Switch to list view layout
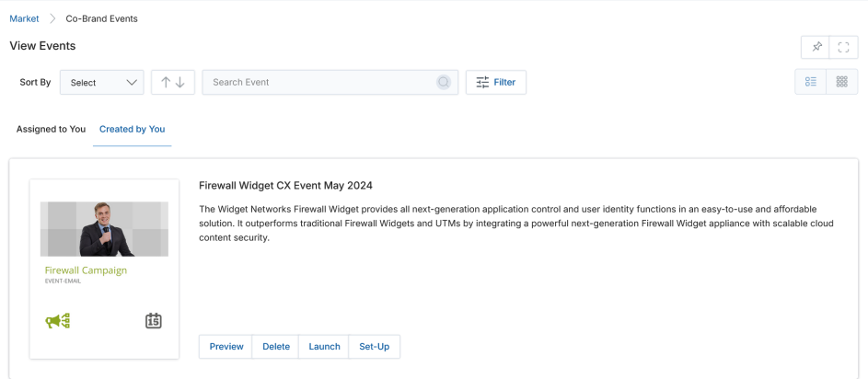Screen dimensions: 868x379 810,82
